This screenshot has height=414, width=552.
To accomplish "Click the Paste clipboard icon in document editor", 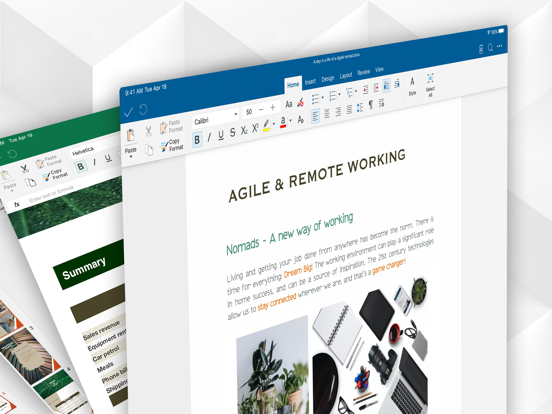I will (x=131, y=135).
